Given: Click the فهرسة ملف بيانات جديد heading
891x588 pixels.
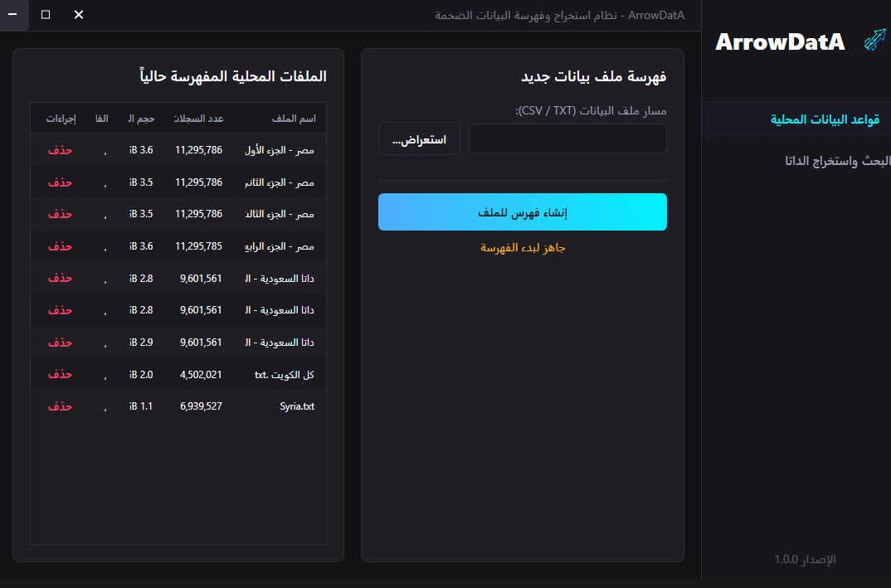Looking at the screenshot, I should [x=594, y=76].
